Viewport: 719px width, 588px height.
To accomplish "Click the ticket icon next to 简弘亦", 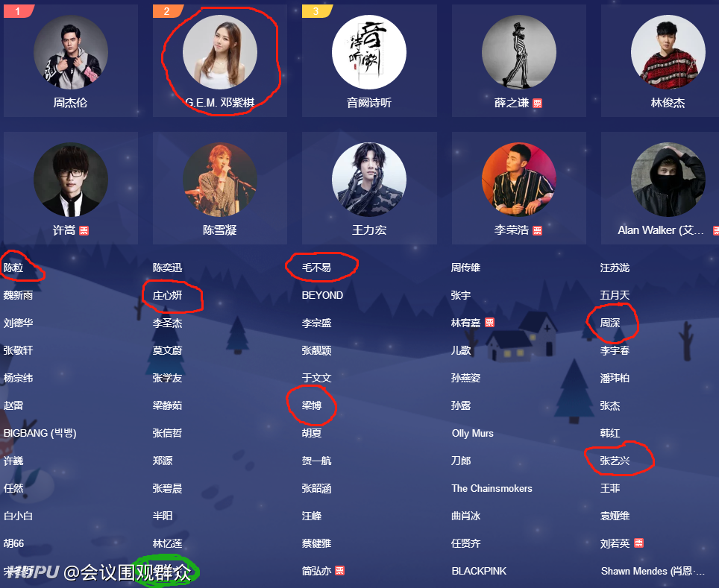I will pyautogui.click(x=340, y=571).
